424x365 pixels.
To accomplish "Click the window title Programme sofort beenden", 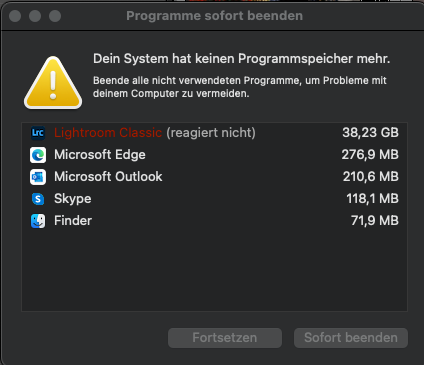I will tap(214, 16).
